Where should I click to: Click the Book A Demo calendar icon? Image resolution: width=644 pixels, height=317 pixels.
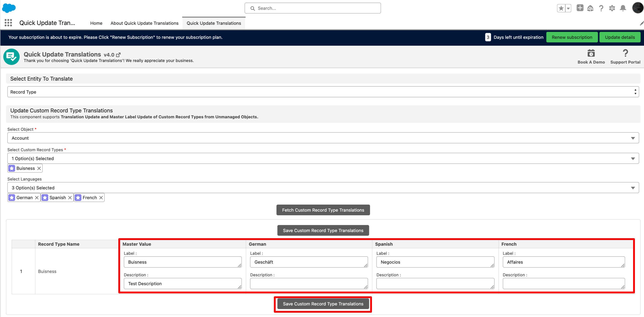pyautogui.click(x=591, y=53)
